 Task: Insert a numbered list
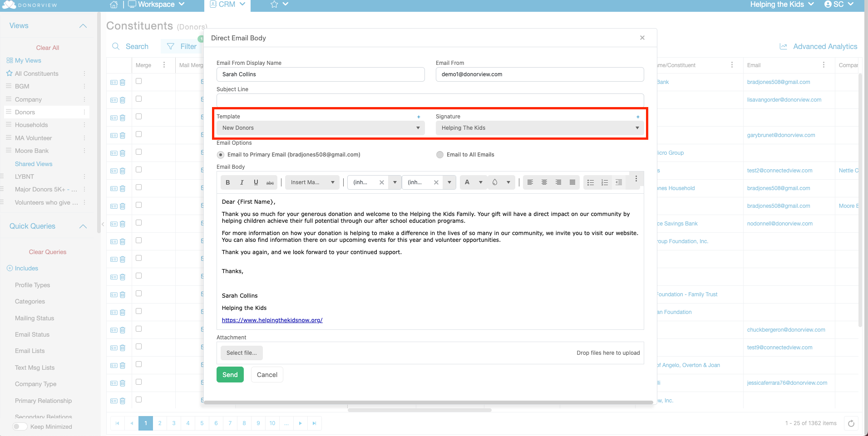605,182
